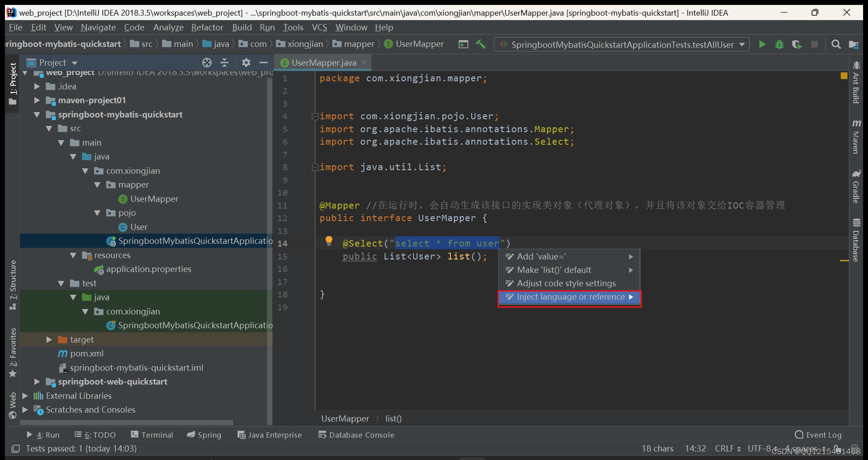Build project with green hammer icon
Viewport: 868px width, 460px height.
pyautogui.click(x=481, y=44)
